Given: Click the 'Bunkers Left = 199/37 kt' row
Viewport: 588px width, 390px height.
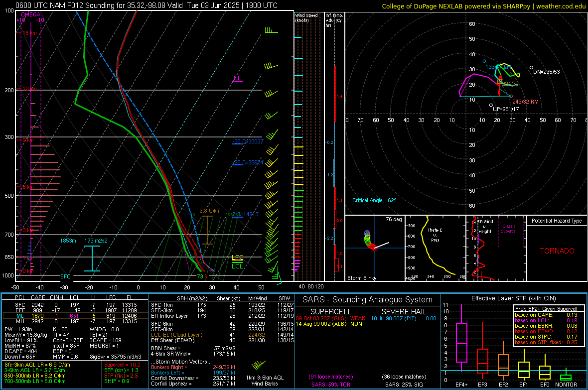Looking at the screenshot, I should click(x=193, y=373).
